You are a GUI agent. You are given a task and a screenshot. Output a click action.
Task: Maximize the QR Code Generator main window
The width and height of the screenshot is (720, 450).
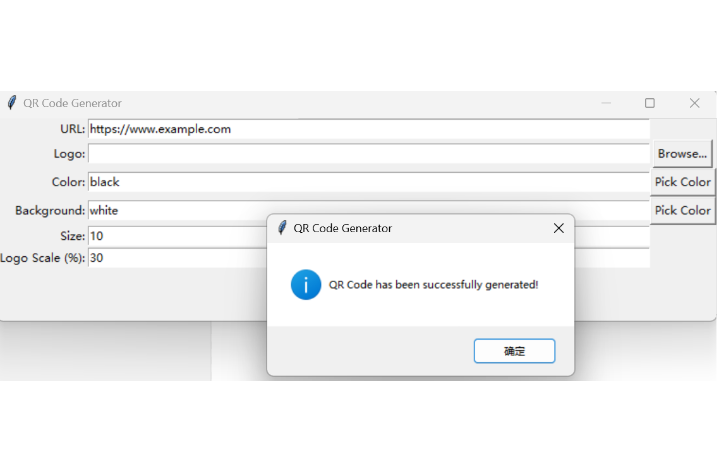tap(650, 103)
